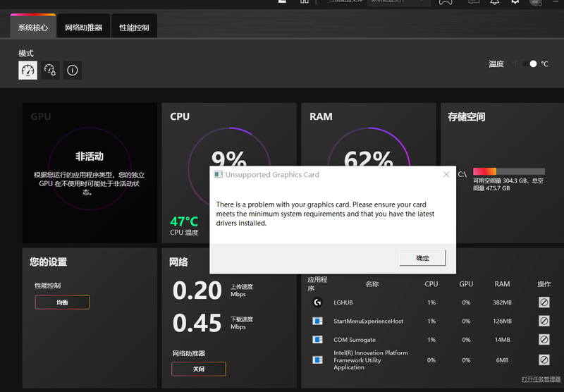
Task: Click the game controller icon in top bar
Action: [446, 2]
